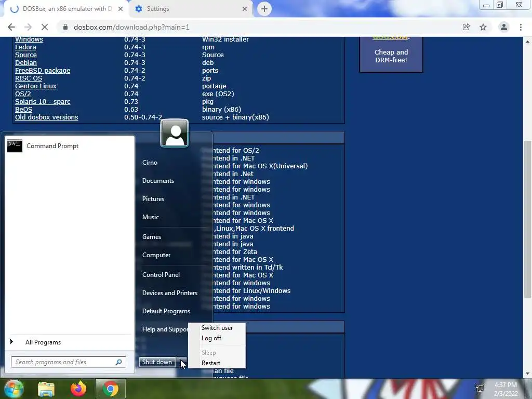532x399 pixels.
Task: Expand All Programs in Start menu
Action: [x=43, y=342]
